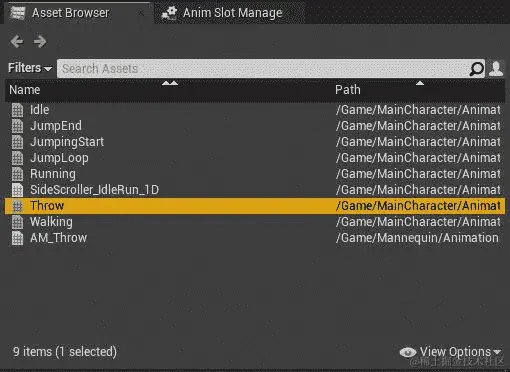Click the SideScroller_IdleRun_1D blendspace icon
Image resolution: width=510 pixels, height=372 pixels.
click(x=18, y=190)
